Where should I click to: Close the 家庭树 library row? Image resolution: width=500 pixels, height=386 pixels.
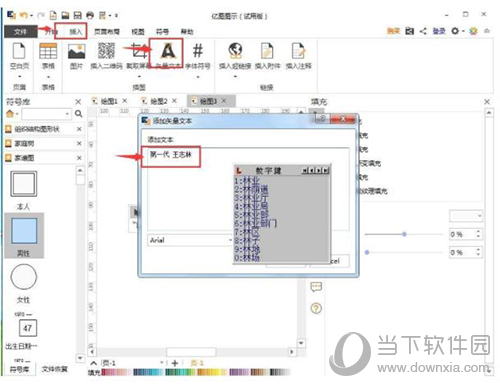click(x=79, y=144)
